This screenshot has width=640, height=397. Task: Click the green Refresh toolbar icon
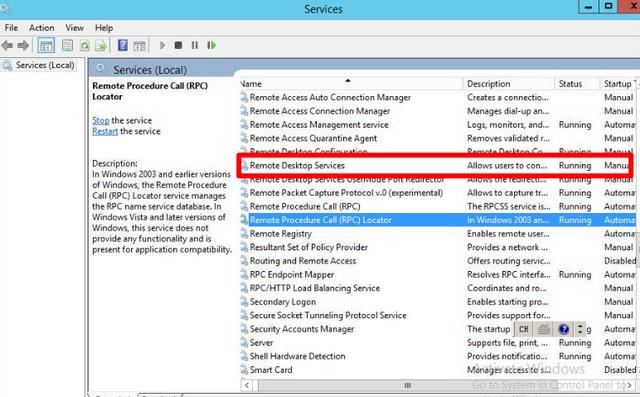[84, 45]
